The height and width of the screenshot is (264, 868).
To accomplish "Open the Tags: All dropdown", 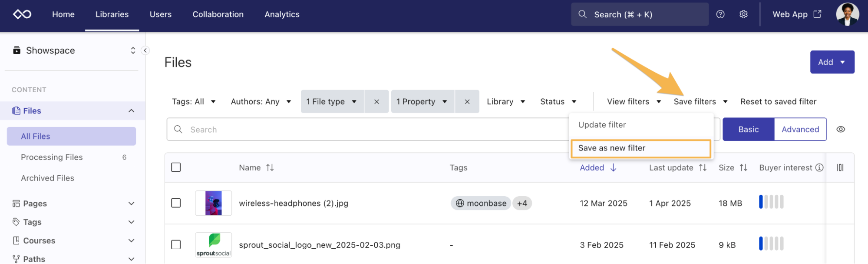I will [194, 102].
